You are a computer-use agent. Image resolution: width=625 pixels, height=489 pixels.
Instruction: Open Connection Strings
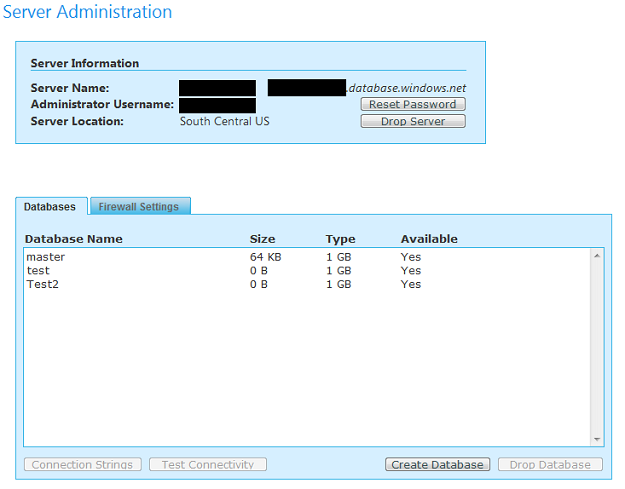[83, 464]
